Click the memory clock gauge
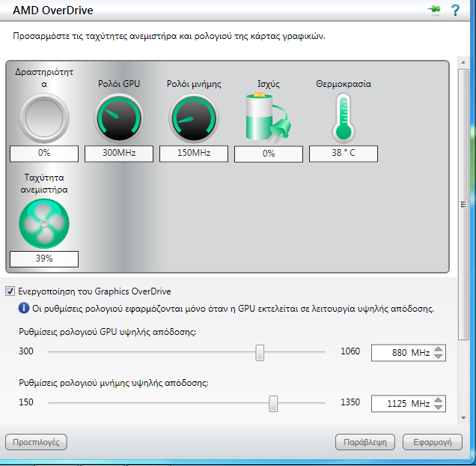 (194, 118)
